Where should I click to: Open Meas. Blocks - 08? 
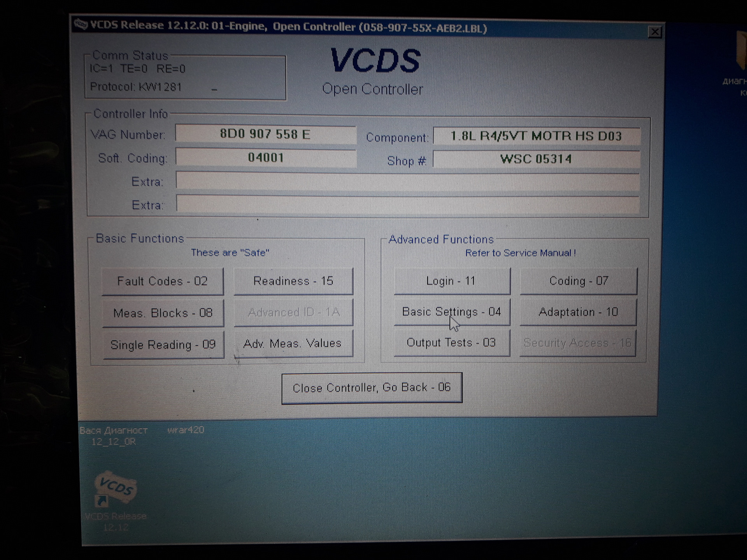click(163, 313)
